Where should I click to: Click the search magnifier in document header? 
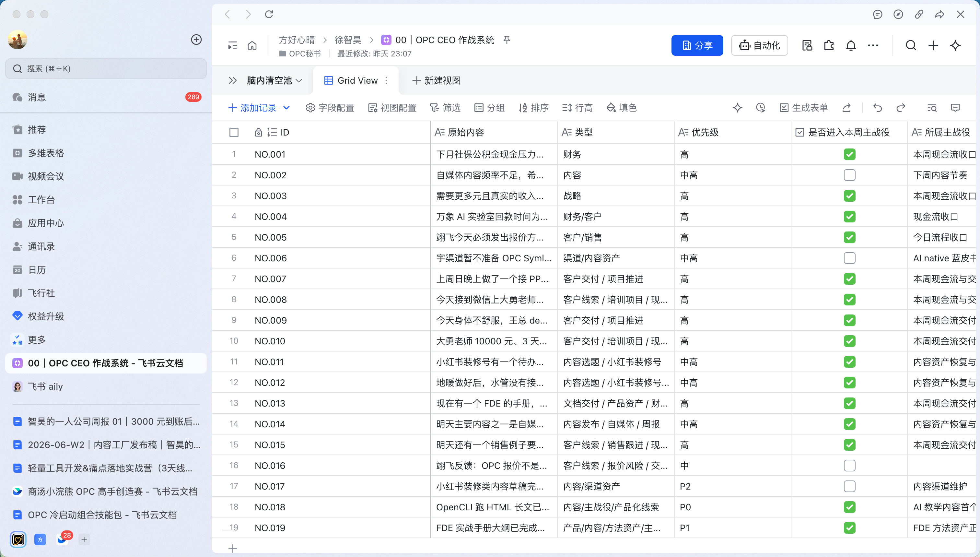[x=911, y=45]
